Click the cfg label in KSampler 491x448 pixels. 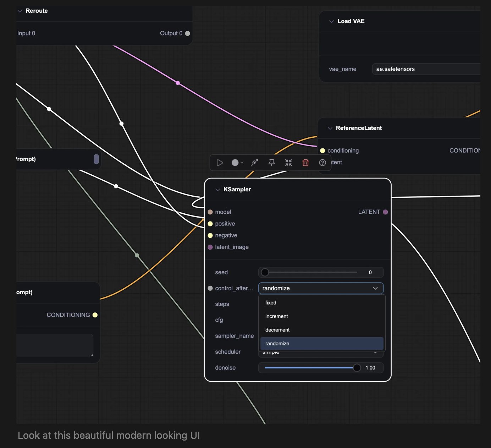[x=219, y=320]
